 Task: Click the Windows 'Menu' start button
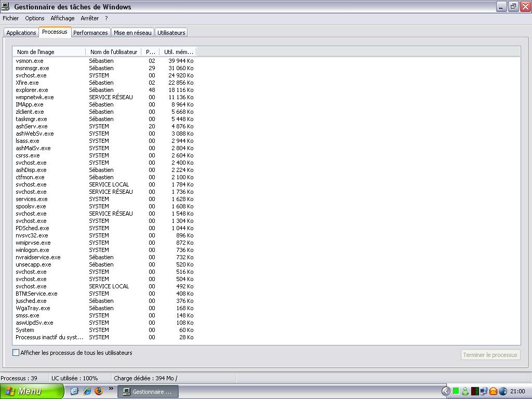pyautogui.click(x=31, y=391)
